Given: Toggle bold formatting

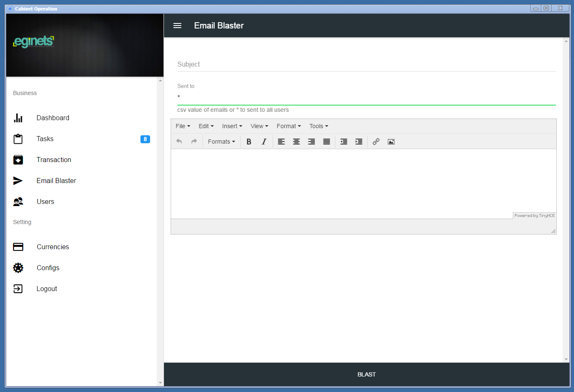Looking at the screenshot, I should point(249,142).
